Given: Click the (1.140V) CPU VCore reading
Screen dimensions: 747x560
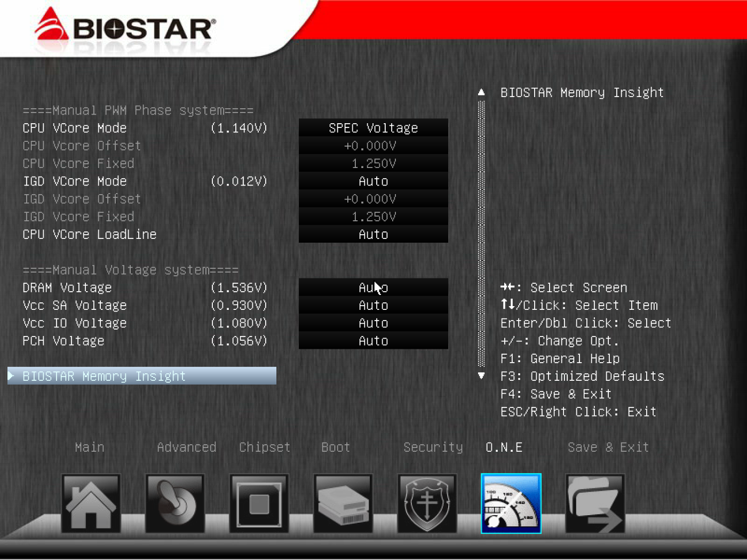Looking at the screenshot, I should coord(239,128).
